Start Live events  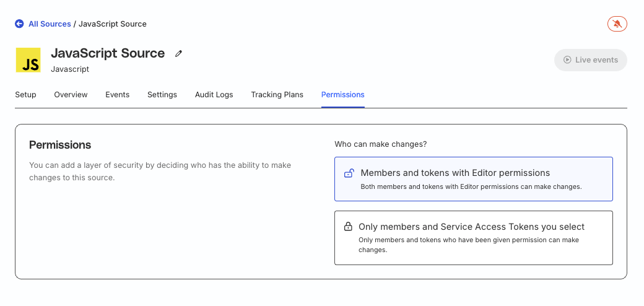coord(591,60)
